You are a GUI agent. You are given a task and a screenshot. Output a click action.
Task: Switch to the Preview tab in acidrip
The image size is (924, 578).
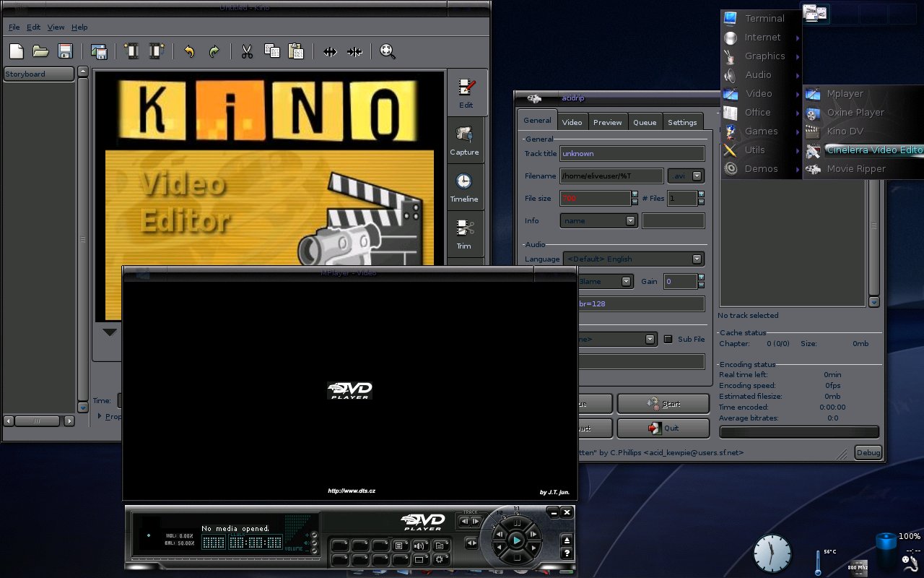(607, 122)
